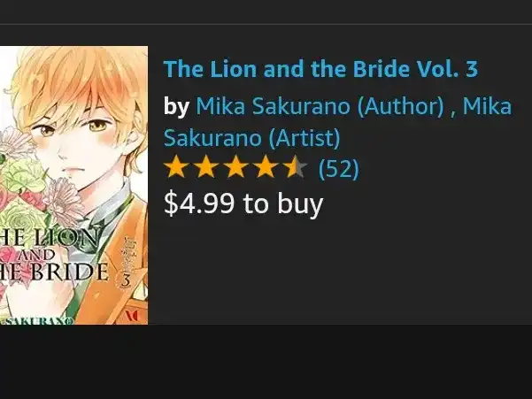Click the character's orange hair on cover

pos(78,78)
